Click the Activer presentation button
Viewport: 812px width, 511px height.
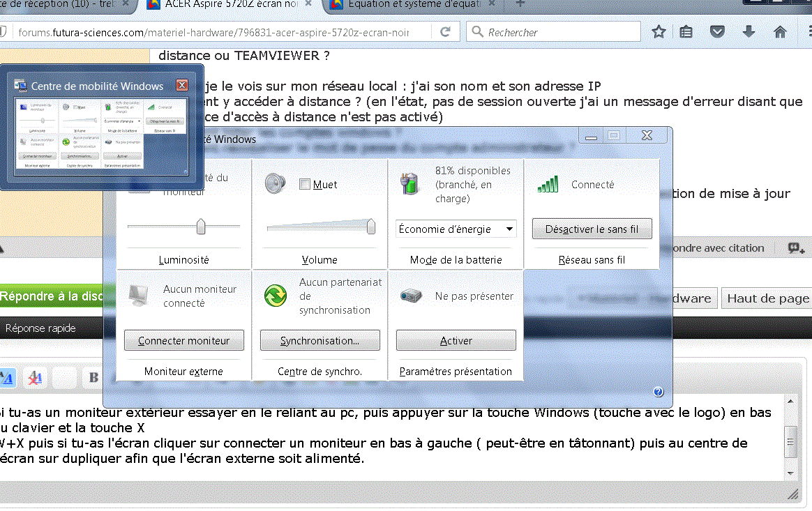456,341
